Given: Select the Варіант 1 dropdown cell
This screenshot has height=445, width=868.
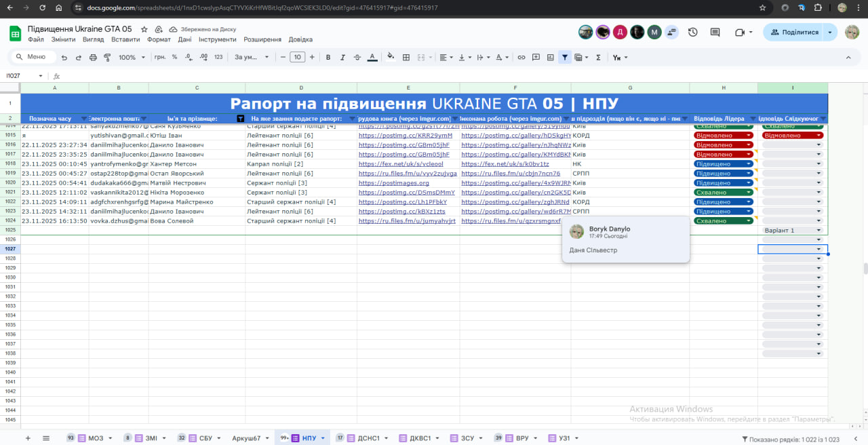Looking at the screenshot, I should tap(793, 231).
